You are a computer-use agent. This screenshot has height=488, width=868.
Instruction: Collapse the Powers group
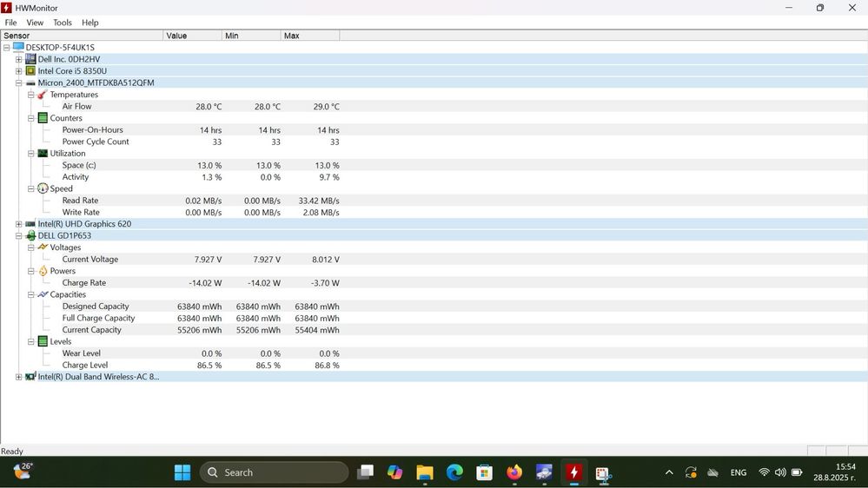pyautogui.click(x=31, y=271)
